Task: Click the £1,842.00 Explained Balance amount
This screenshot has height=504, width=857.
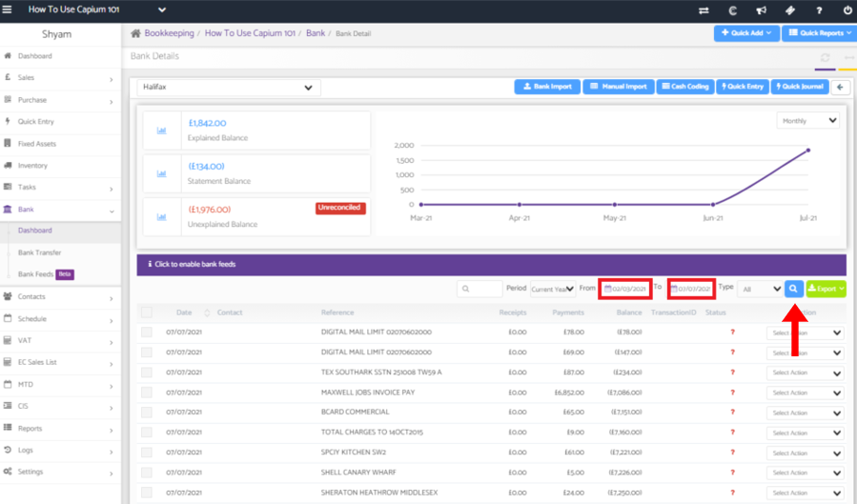Action: (x=207, y=124)
